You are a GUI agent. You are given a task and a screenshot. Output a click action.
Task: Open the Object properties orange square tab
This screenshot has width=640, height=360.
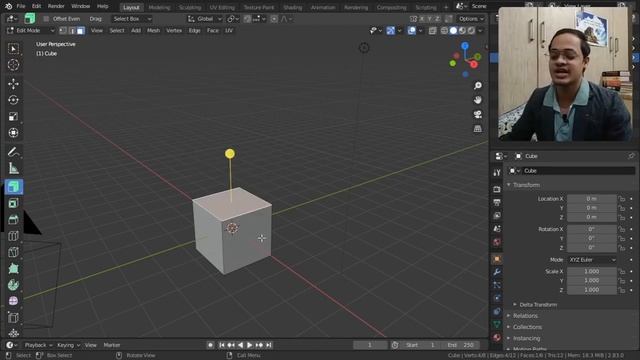[497, 259]
